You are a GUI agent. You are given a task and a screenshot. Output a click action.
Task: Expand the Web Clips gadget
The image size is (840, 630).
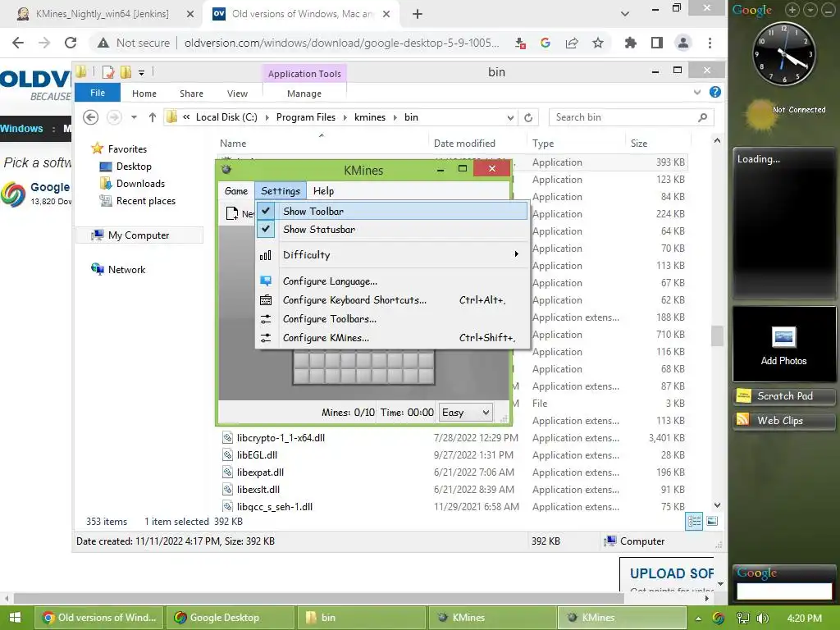[783, 421]
